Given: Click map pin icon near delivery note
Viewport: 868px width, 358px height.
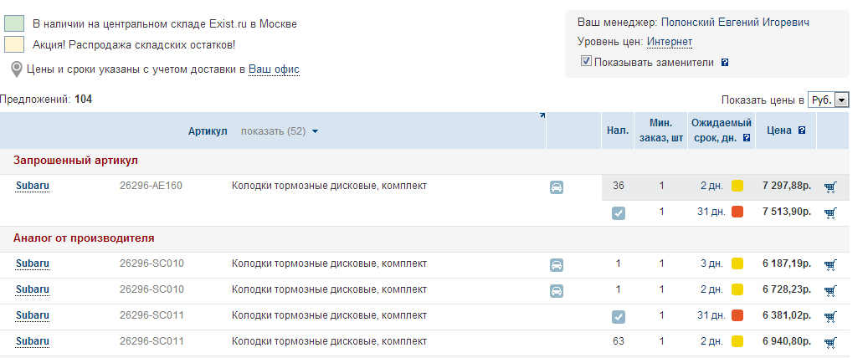Looking at the screenshot, I should tap(16, 69).
